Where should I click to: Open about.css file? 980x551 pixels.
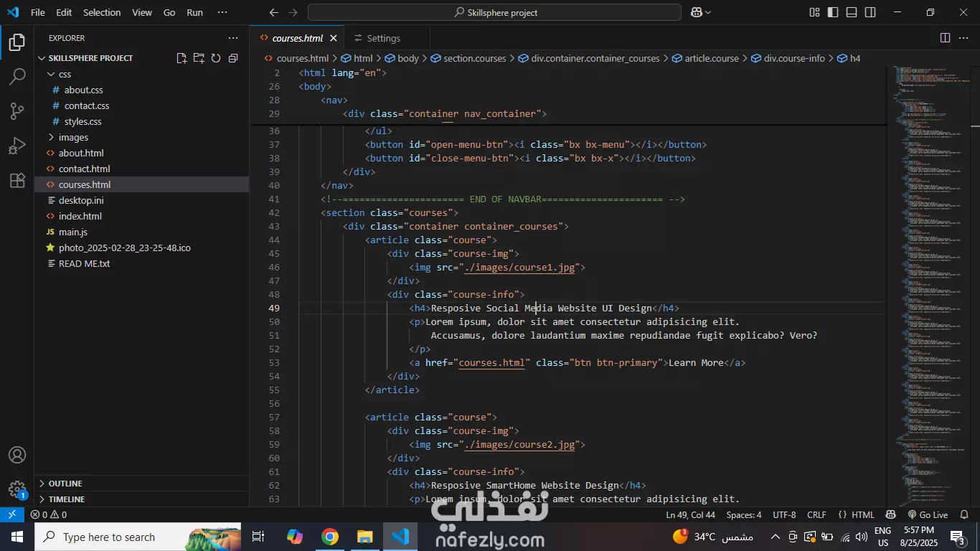pos(84,90)
